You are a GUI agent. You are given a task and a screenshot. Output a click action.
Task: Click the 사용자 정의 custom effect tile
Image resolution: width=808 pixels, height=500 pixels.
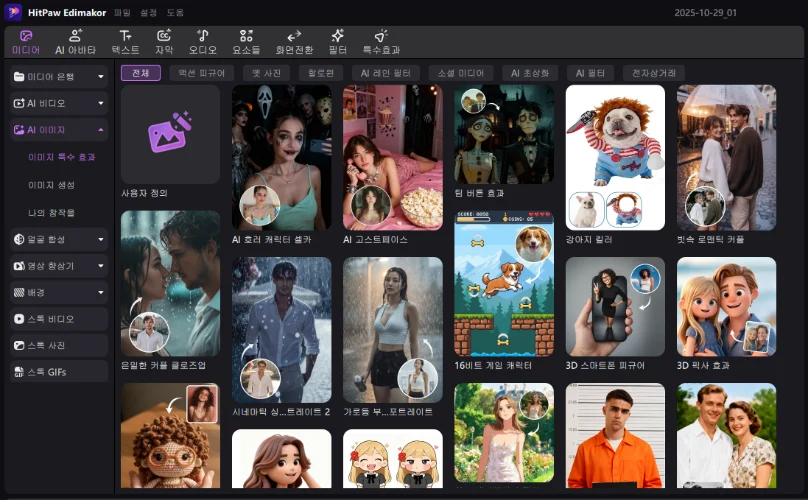pos(170,135)
